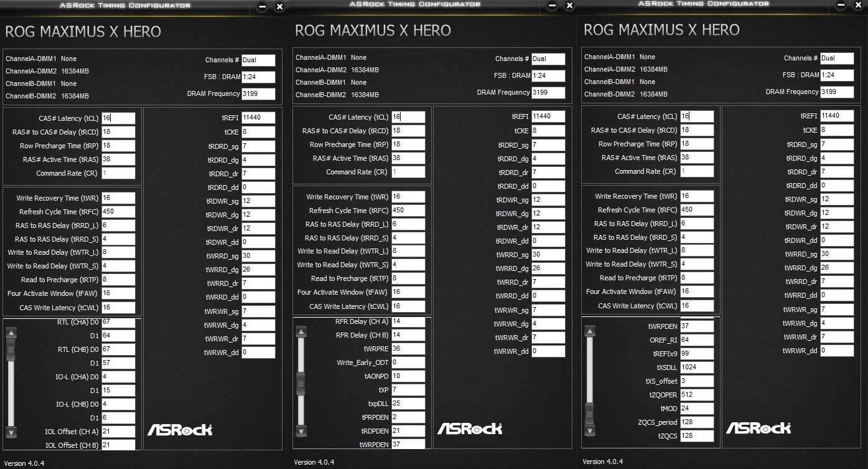Click the OREF_RI value field
The height and width of the screenshot is (469, 868).
(x=697, y=340)
